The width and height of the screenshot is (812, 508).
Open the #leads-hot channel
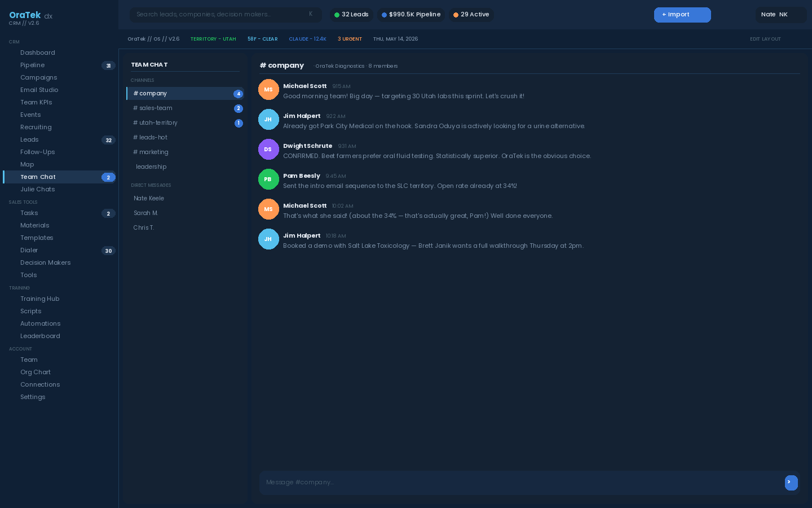pyautogui.click(x=185, y=138)
